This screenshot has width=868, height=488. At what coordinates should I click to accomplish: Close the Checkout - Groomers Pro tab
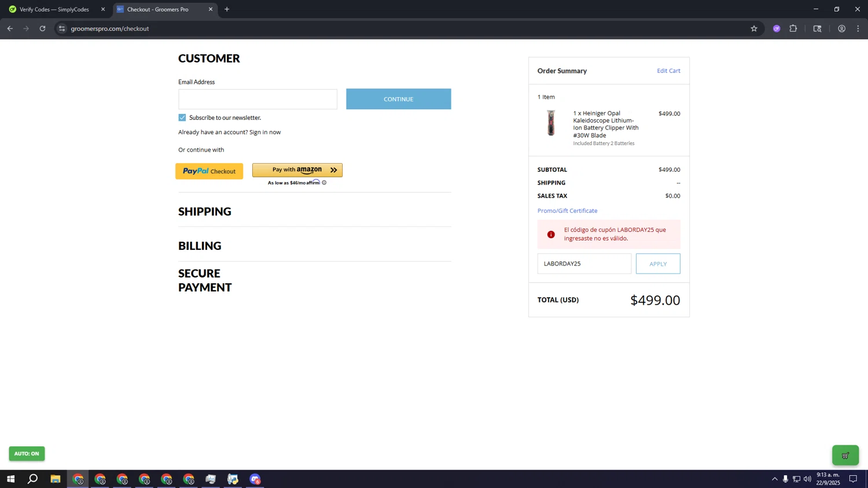tap(211, 9)
